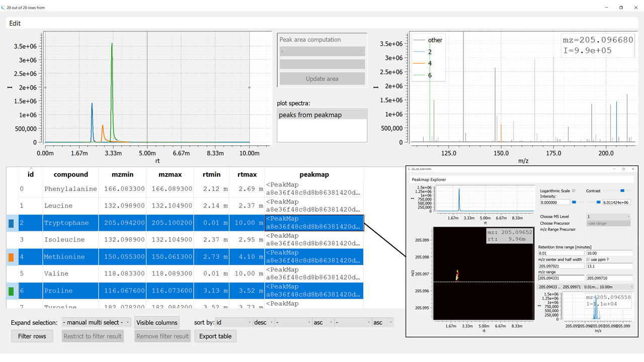The height and width of the screenshot is (362, 644).
Task: Click the 'mzmin' column header
Action: click(x=123, y=174)
